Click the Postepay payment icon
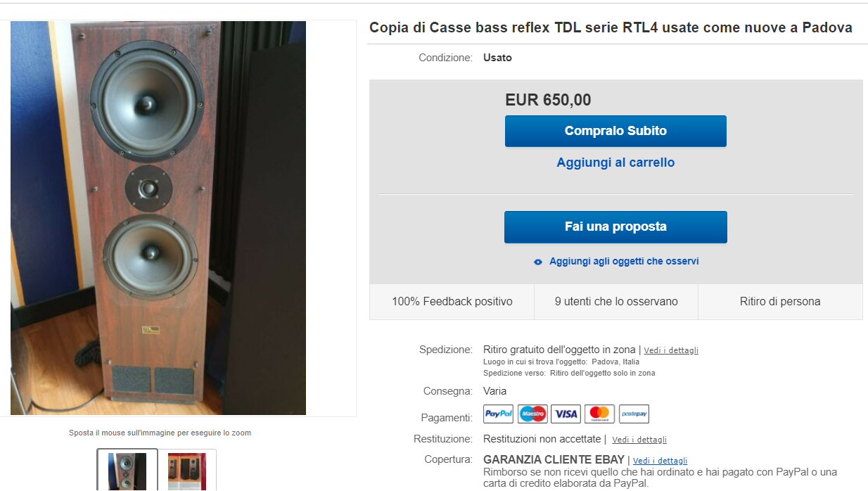 [x=634, y=414]
